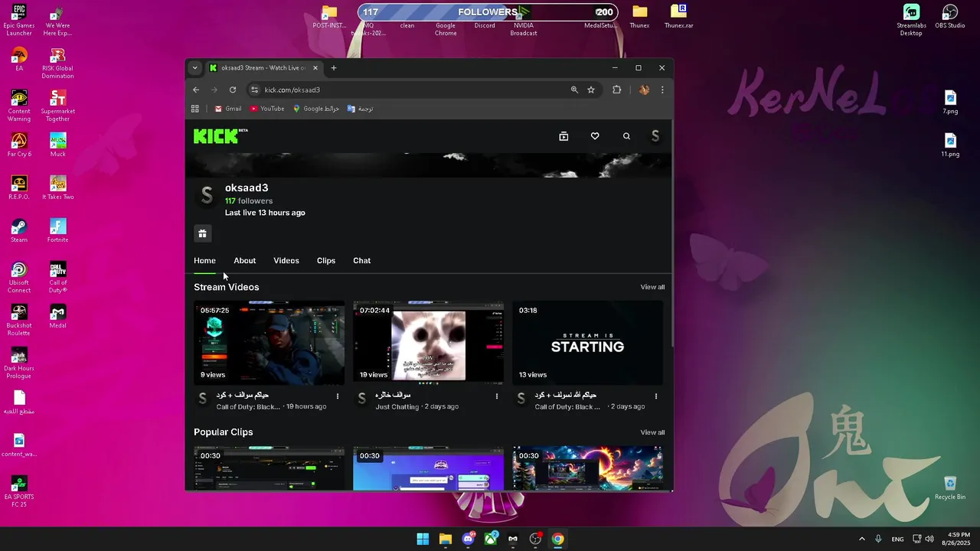980x551 pixels.
Task: Open options for the 05:57:25 video
Action: tap(338, 396)
